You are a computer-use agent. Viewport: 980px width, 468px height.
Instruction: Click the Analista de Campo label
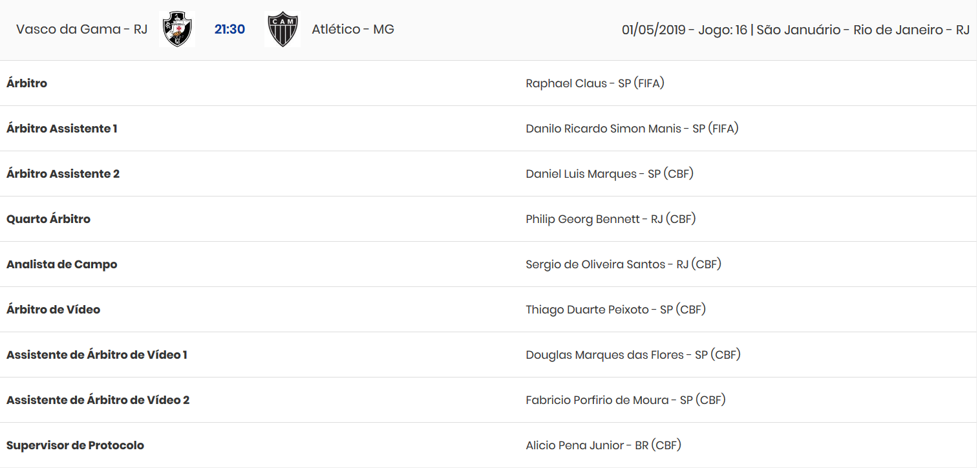click(x=61, y=264)
